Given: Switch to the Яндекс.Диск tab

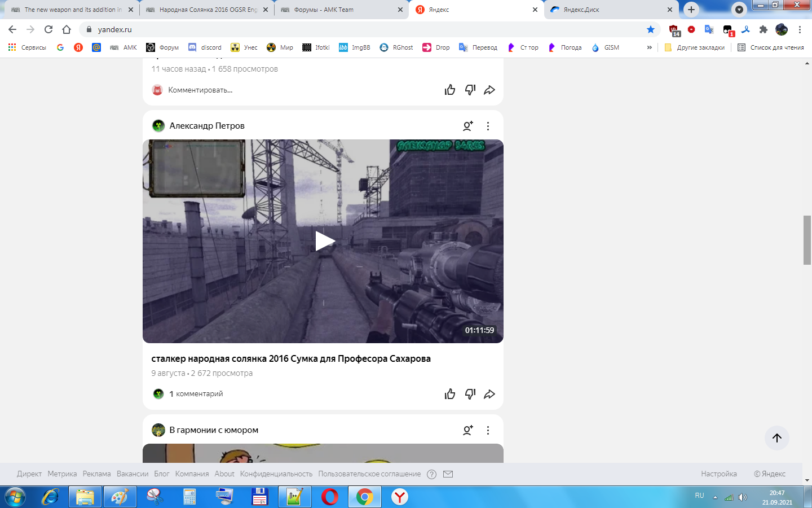Looking at the screenshot, I should point(611,10).
